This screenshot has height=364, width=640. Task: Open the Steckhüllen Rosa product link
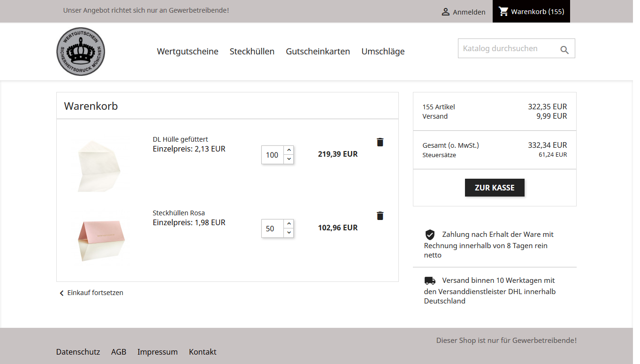pos(179,213)
